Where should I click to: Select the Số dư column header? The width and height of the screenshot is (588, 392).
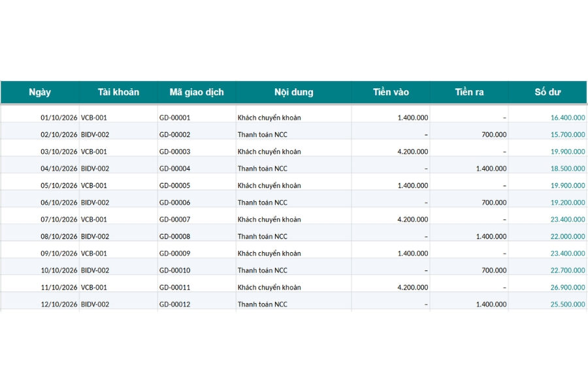click(x=547, y=92)
